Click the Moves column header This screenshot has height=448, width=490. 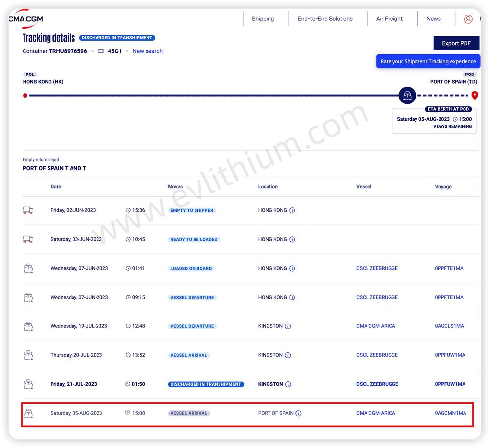coord(175,187)
